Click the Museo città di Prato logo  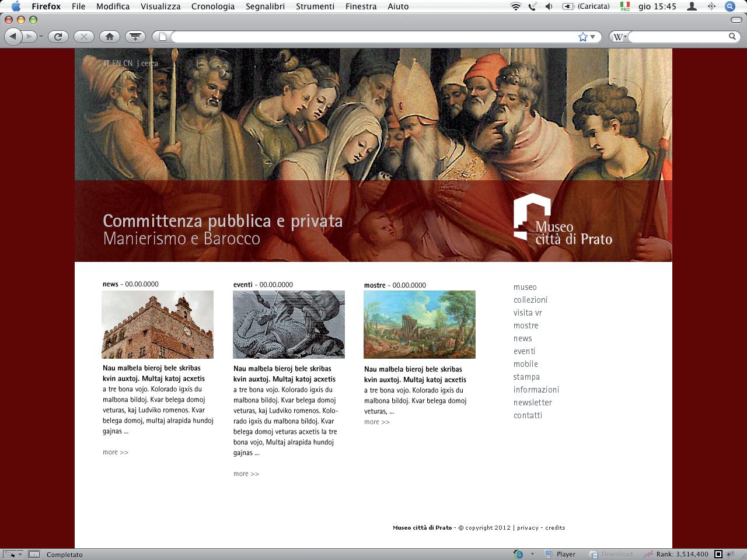tap(563, 219)
